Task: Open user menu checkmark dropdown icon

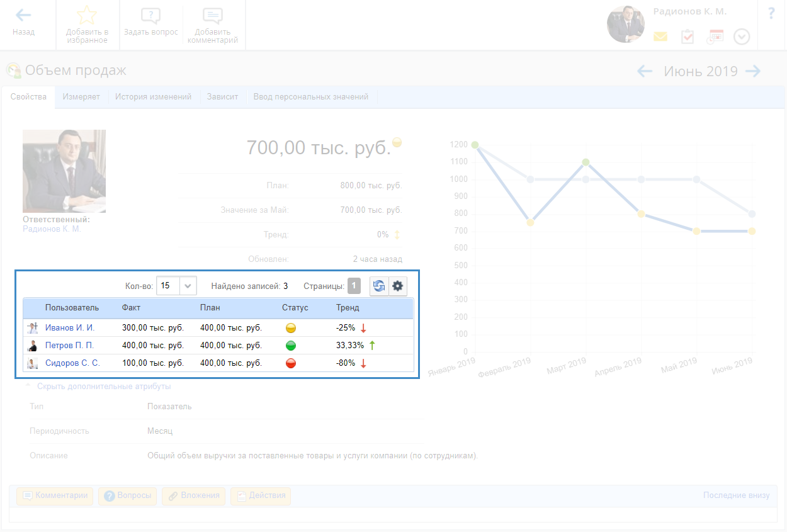Action: click(x=742, y=37)
